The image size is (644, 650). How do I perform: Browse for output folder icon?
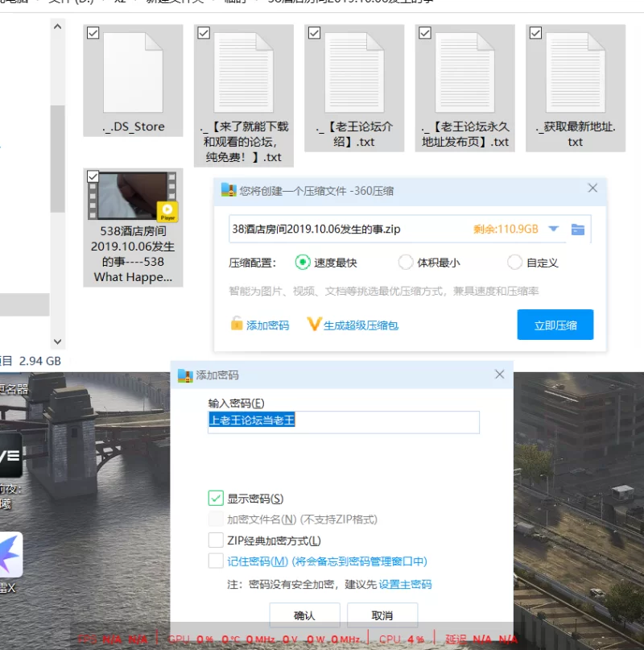tap(578, 230)
